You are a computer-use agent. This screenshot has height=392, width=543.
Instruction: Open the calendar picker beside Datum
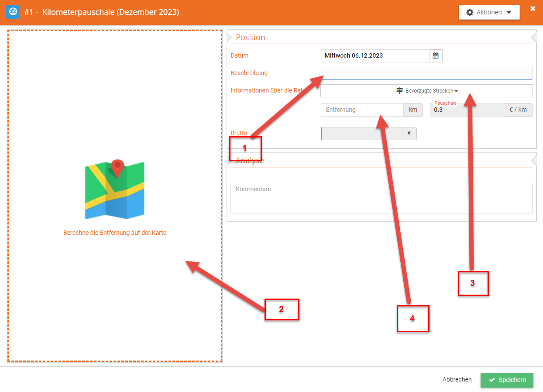point(435,56)
